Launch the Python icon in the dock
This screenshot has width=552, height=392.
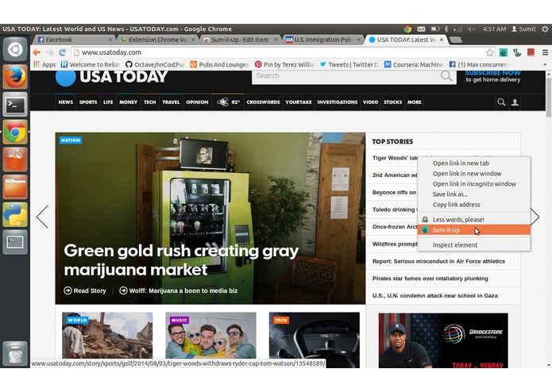pyautogui.click(x=15, y=214)
